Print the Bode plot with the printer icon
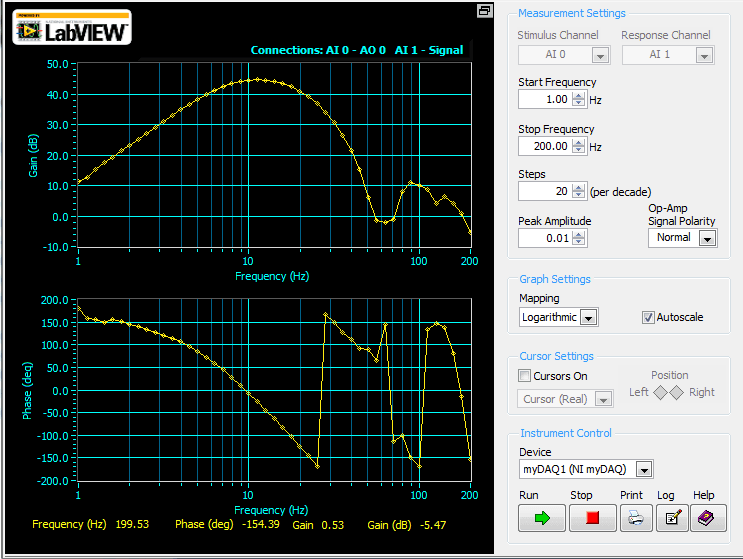The height and width of the screenshot is (559, 743). 632,518
